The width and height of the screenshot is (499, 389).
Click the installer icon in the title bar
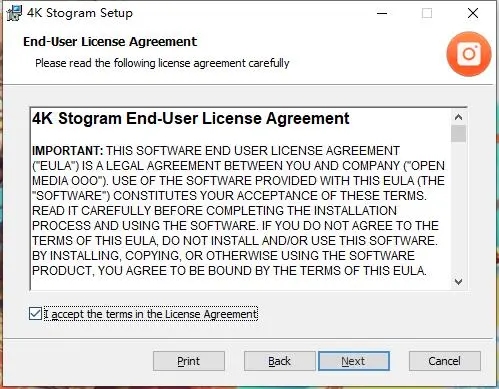click(14, 13)
